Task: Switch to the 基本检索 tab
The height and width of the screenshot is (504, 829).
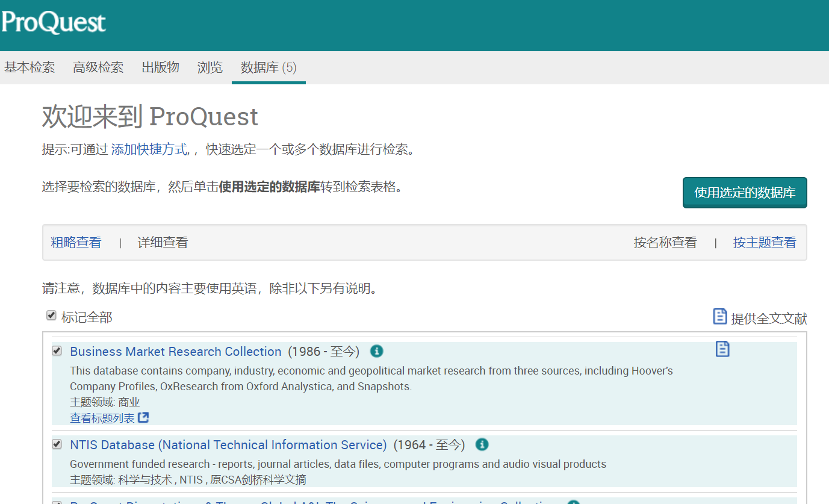Action: tap(29, 67)
